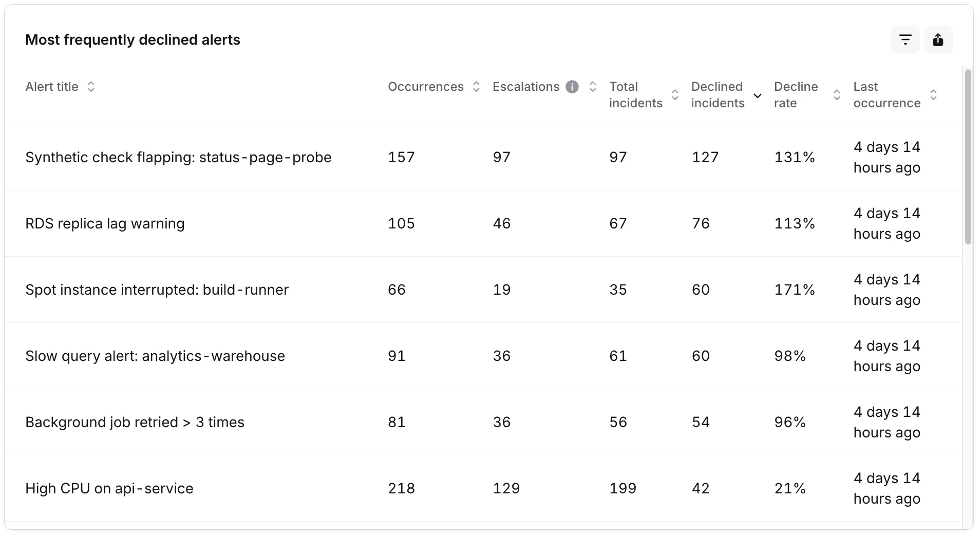Click decline rate 131%
The image size is (980, 536).
click(x=795, y=157)
